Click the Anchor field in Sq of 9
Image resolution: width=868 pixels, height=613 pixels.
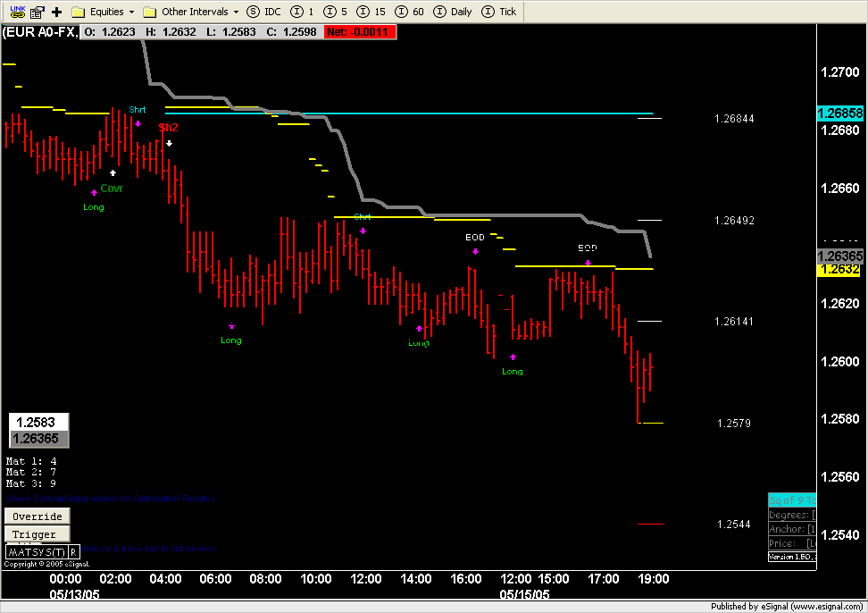point(792,529)
